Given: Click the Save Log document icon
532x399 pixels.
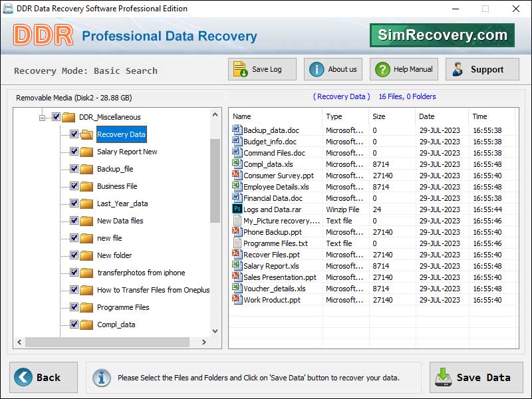Looking at the screenshot, I should [x=240, y=69].
